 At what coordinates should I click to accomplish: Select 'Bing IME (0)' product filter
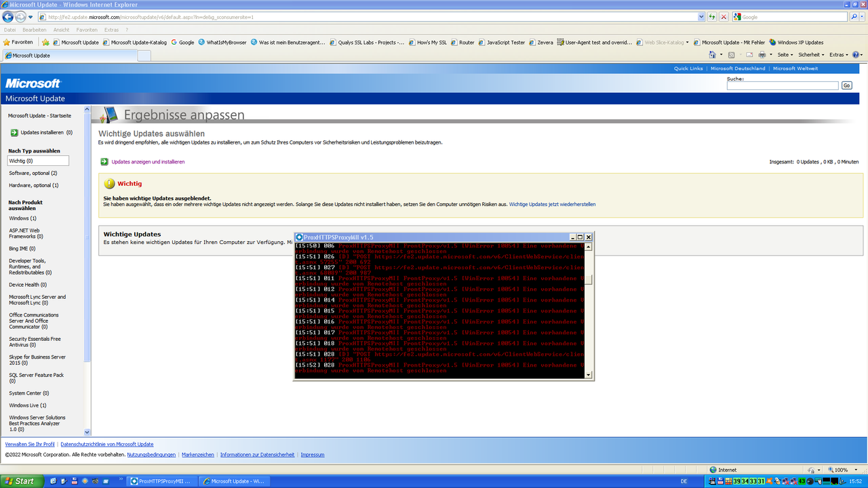click(22, 248)
